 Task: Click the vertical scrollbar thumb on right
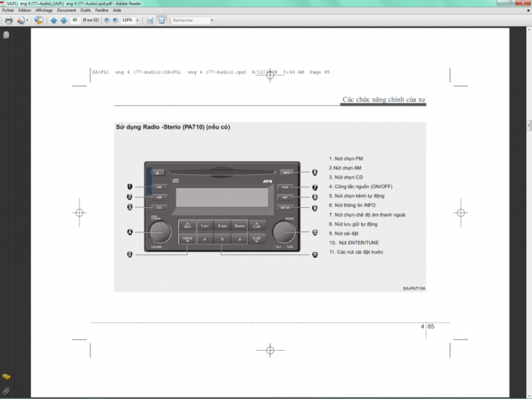[529, 125]
